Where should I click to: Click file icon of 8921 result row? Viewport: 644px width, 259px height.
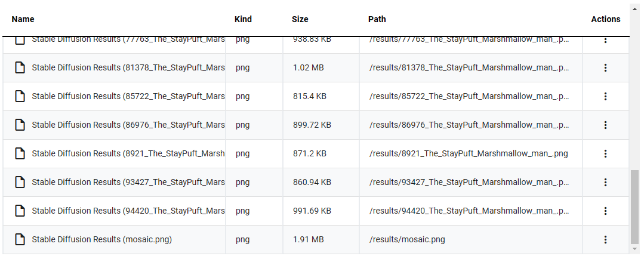point(20,153)
